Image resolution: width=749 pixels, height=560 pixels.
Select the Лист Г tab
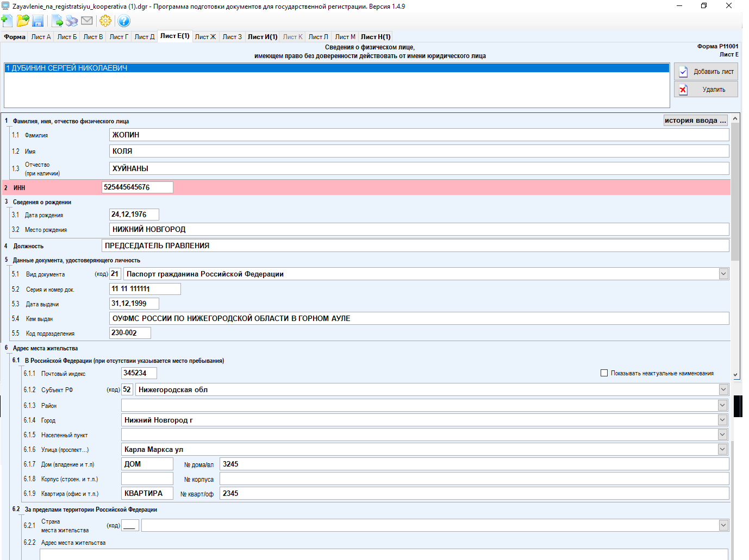(x=118, y=37)
